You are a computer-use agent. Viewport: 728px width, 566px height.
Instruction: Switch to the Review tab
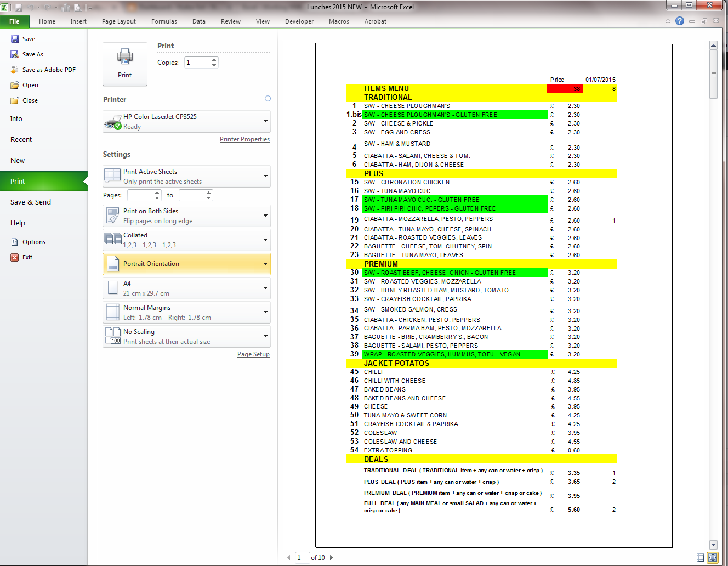tap(231, 21)
